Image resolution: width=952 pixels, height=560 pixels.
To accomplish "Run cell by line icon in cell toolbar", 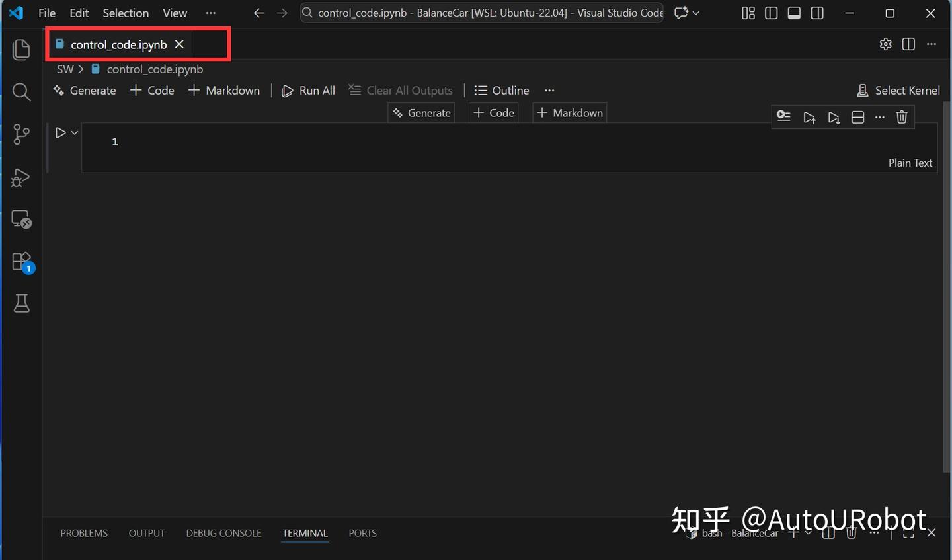I will coord(784,117).
